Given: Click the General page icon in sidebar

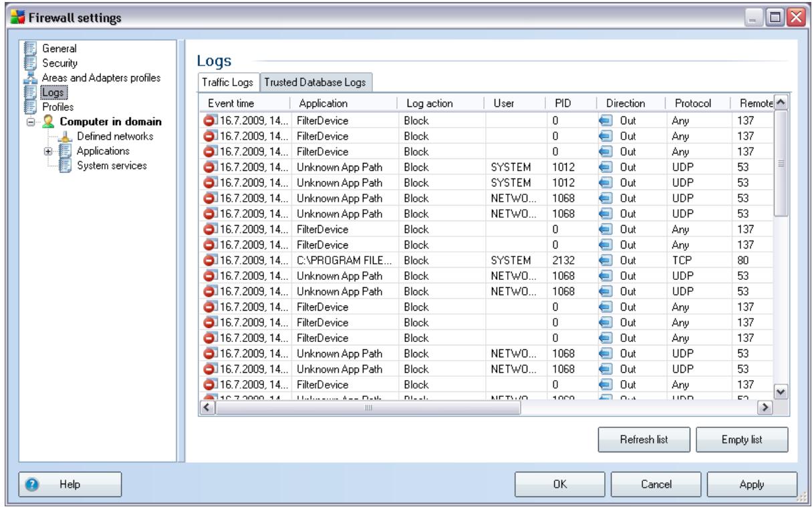Looking at the screenshot, I should (29, 48).
